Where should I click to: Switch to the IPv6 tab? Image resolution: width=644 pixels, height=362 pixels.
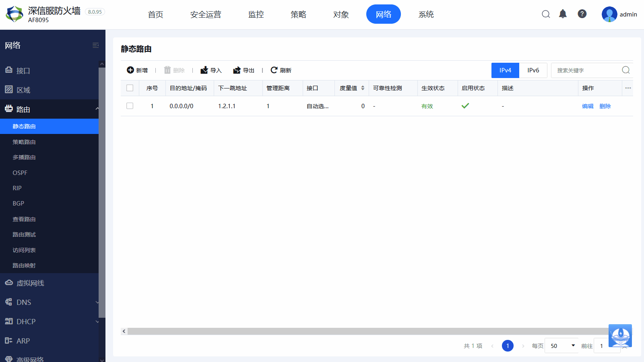533,70
